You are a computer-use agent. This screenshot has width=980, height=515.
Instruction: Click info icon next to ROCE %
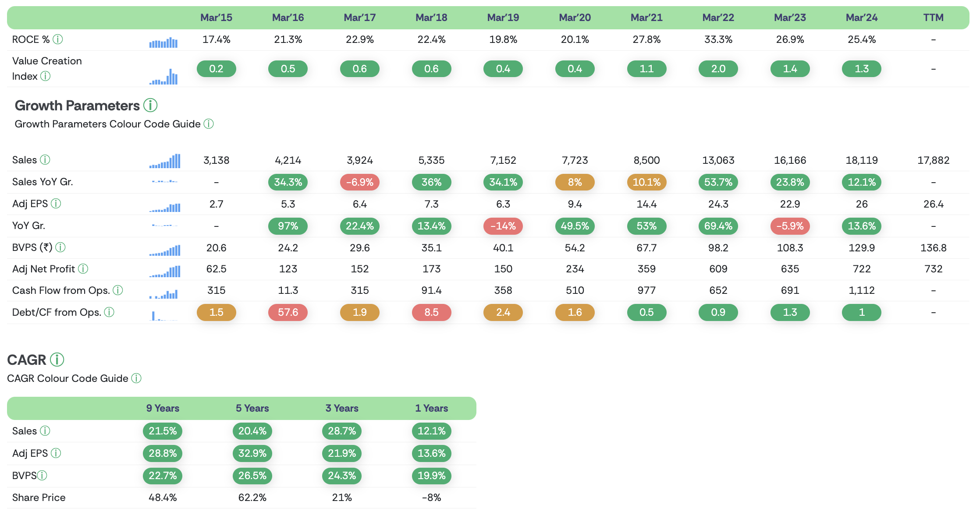pos(58,39)
